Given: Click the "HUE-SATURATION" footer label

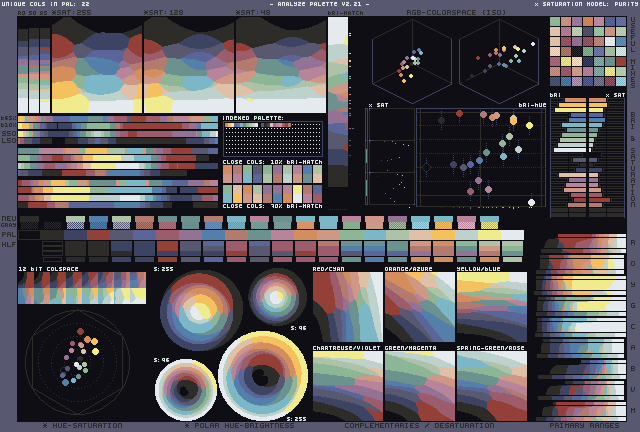Looking at the screenshot, I should click(x=87, y=425).
